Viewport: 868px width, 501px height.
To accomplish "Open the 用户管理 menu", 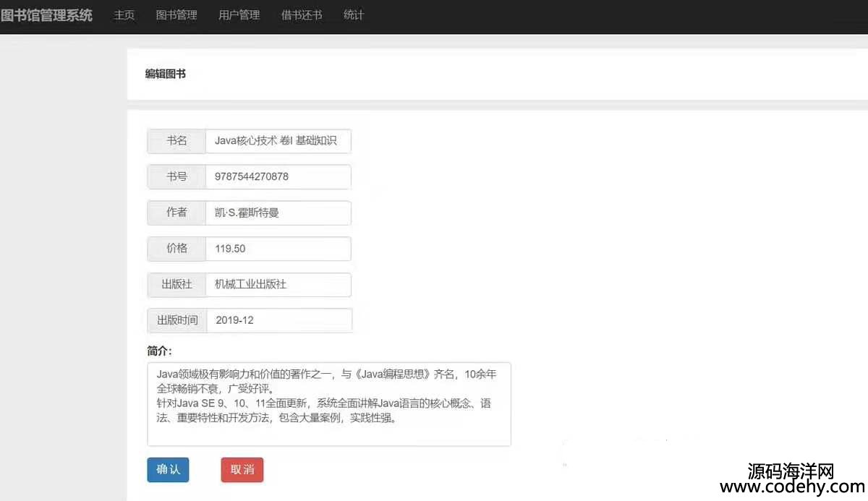I will [239, 15].
